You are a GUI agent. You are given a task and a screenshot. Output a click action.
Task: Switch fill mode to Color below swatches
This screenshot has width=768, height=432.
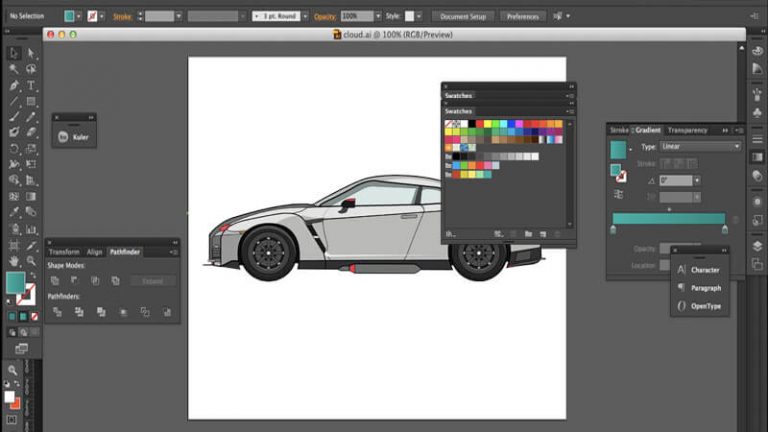click(x=12, y=316)
